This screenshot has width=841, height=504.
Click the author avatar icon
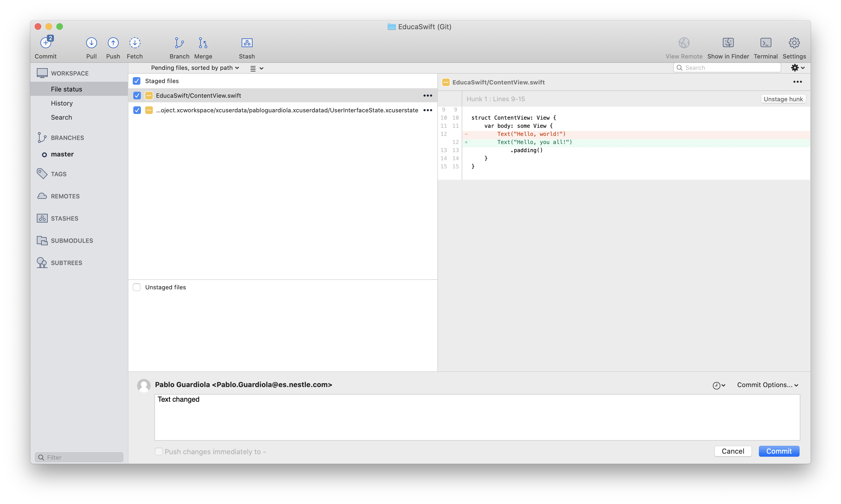tap(143, 386)
